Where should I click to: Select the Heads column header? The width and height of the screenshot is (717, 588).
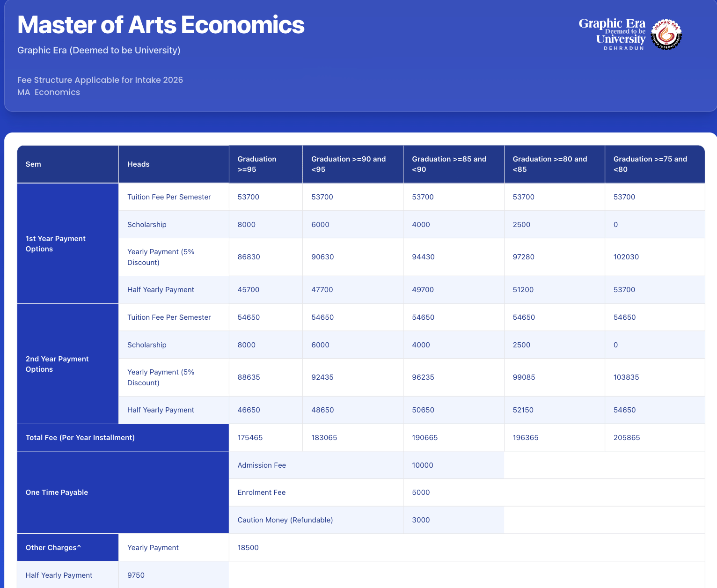(x=138, y=164)
